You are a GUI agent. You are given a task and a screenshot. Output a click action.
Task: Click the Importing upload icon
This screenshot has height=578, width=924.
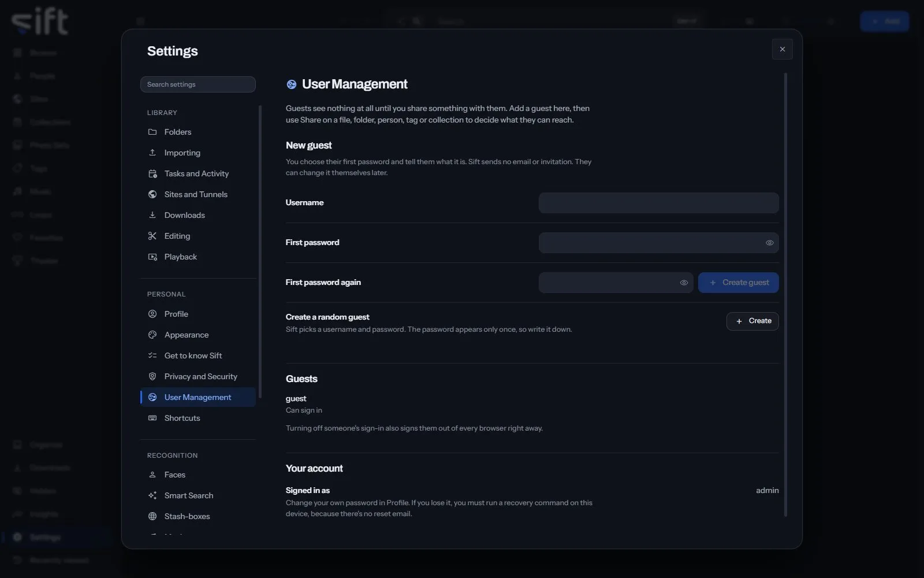(152, 153)
